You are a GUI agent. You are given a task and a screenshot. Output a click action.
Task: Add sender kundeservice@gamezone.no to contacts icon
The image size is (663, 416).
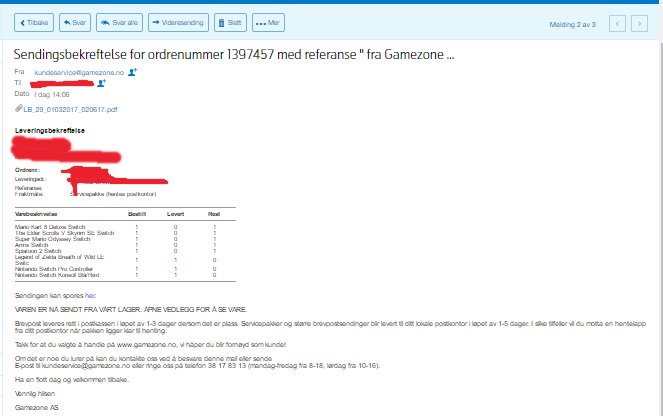(132, 72)
